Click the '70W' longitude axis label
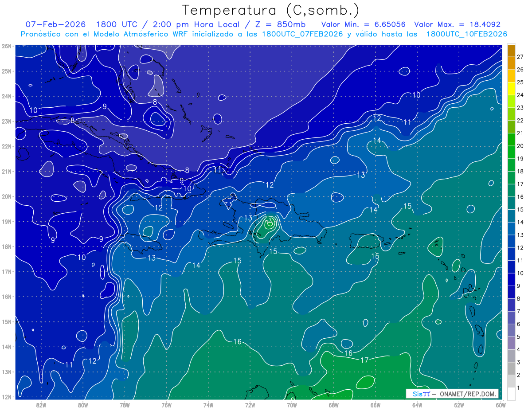 tap(292, 405)
